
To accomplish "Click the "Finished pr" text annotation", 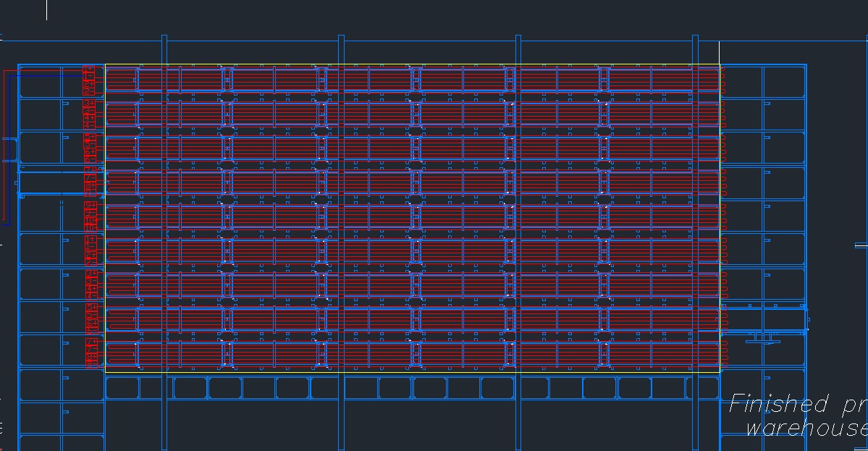I will [798, 405].
